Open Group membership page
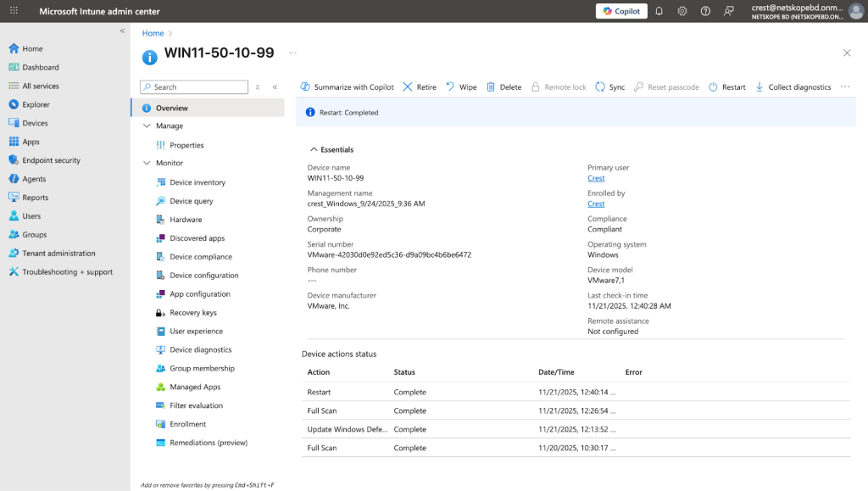868x491 pixels. pyautogui.click(x=202, y=368)
